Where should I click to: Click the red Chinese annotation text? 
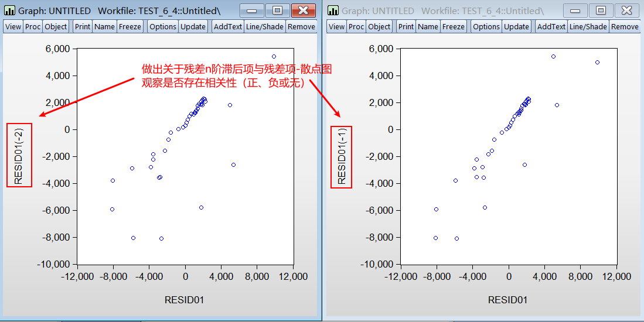tap(237, 76)
